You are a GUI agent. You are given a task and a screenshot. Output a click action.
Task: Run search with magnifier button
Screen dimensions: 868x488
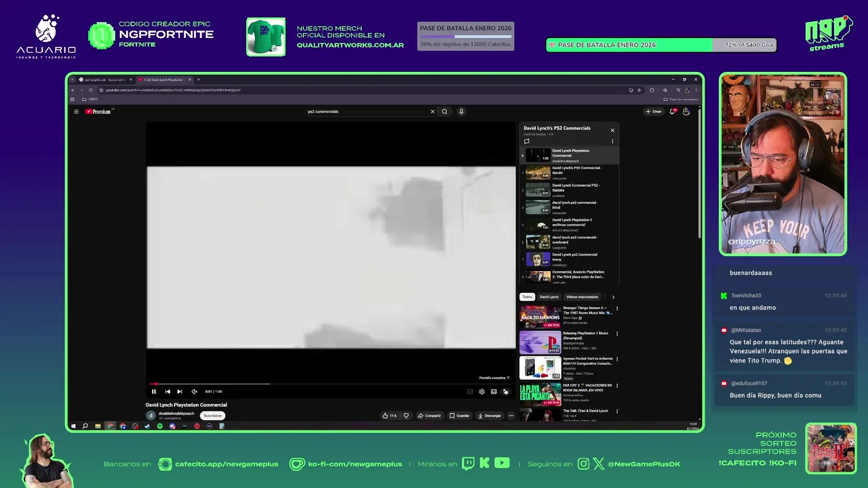[445, 111]
